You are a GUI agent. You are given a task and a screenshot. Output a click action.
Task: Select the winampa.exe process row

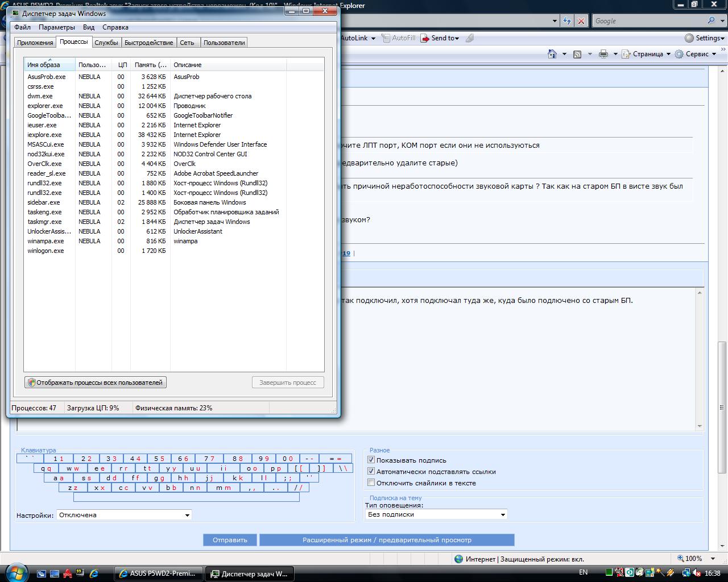pyautogui.click(x=173, y=241)
